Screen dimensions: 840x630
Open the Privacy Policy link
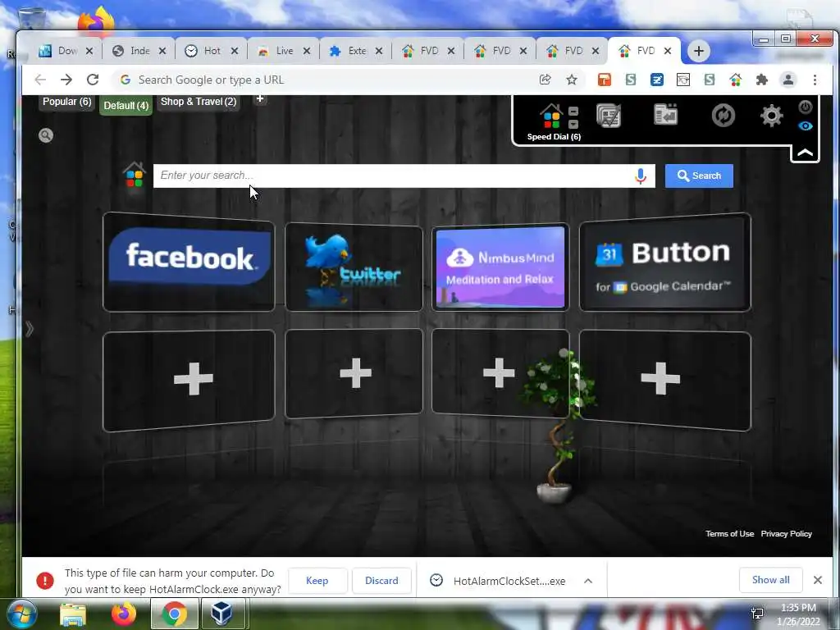point(786,533)
